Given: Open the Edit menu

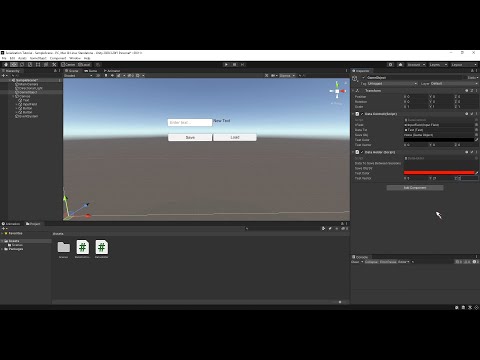Looking at the screenshot, I should tap(12, 58).
